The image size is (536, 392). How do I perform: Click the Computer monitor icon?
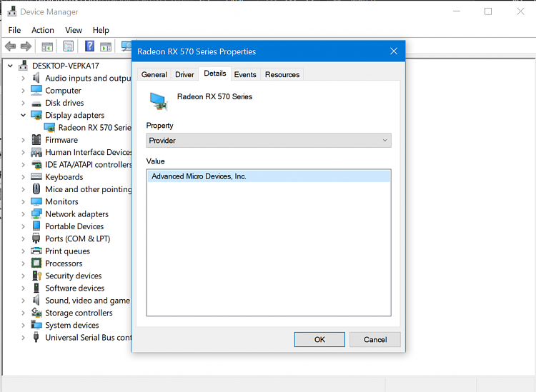(x=36, y=90)
